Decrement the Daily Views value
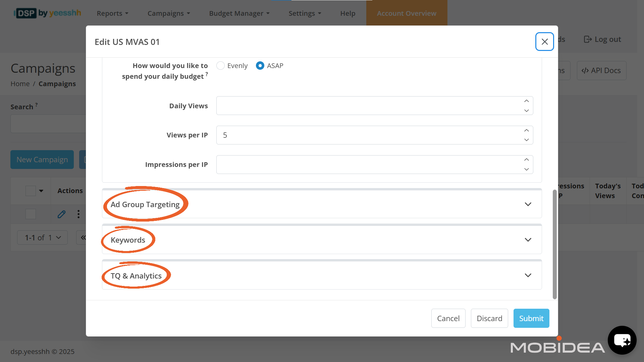 coord(526,111)
